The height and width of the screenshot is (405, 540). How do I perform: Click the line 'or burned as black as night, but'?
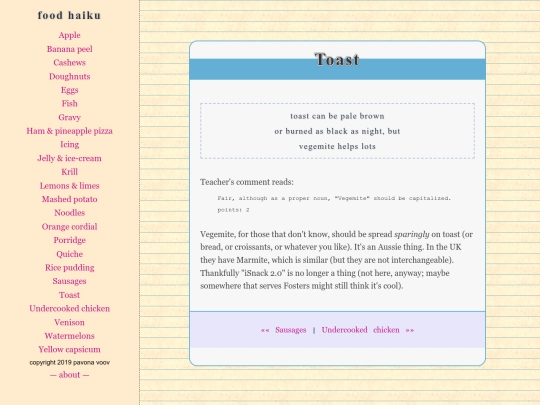(337, 131)
